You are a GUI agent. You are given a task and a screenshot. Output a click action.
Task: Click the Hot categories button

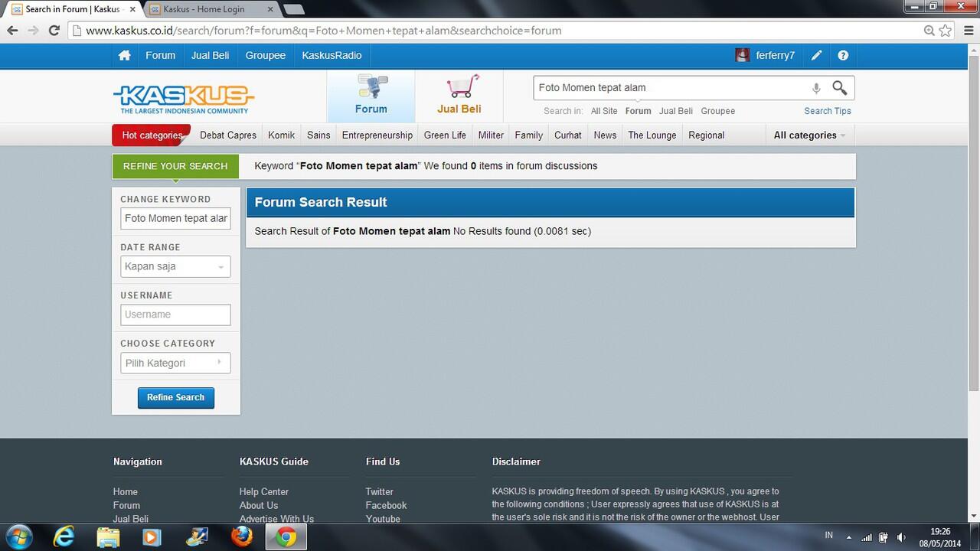click(x=152, y=135)
